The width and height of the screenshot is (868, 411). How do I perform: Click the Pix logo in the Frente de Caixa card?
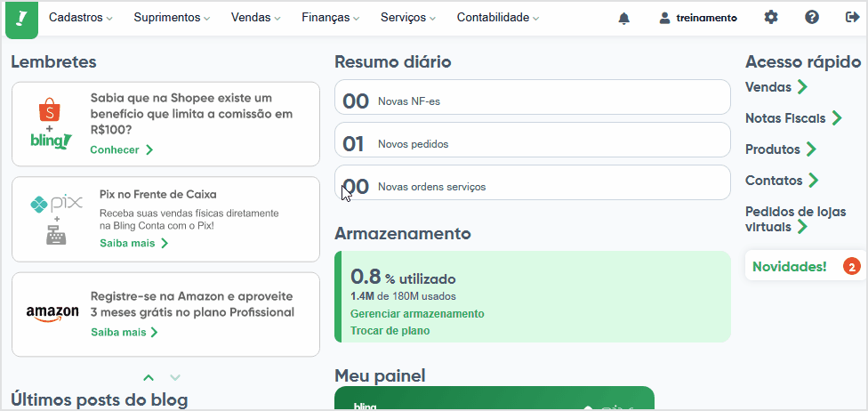pyautogui.click(x=56, y=204)
